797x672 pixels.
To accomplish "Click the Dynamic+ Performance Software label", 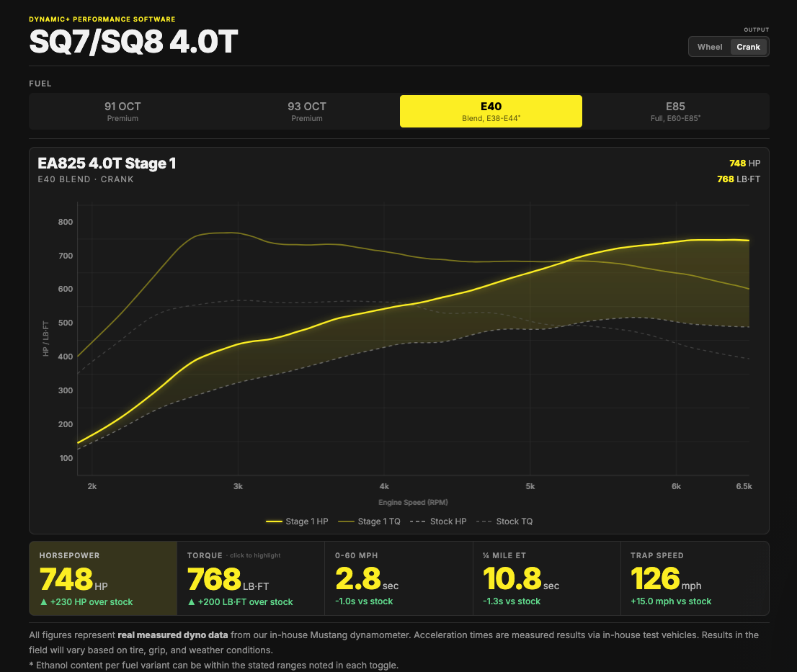I will tap(102, 19).
